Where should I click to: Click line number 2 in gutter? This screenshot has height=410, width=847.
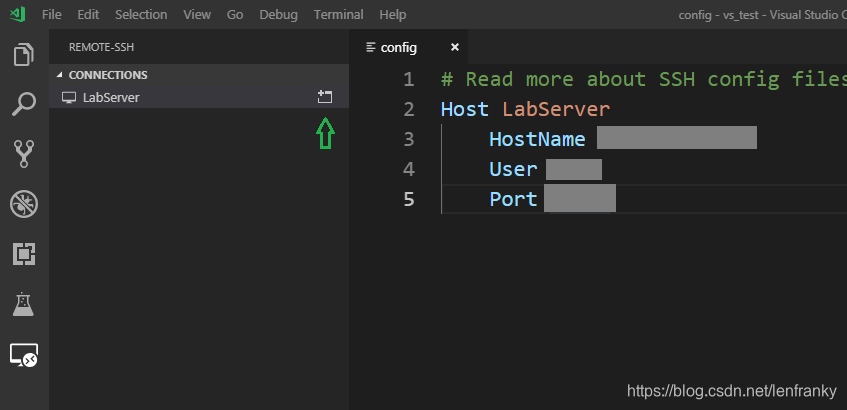(x=409, y=110)
